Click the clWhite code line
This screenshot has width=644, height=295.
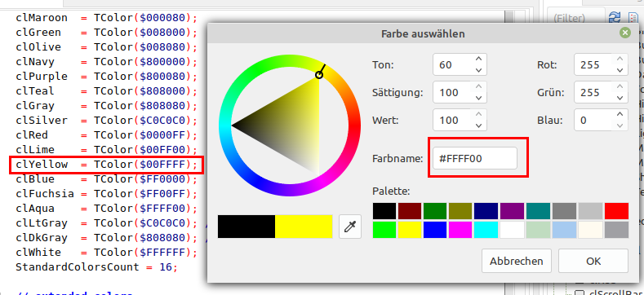click(106, 253)
